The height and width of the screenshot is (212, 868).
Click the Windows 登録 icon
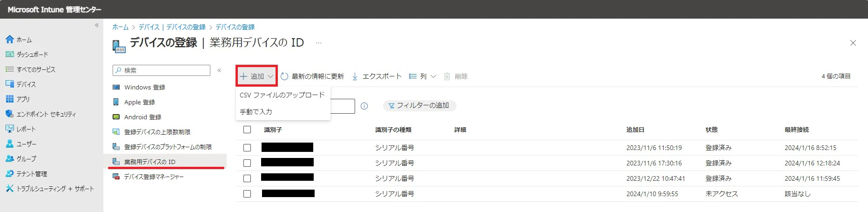[x=116, y=87]
